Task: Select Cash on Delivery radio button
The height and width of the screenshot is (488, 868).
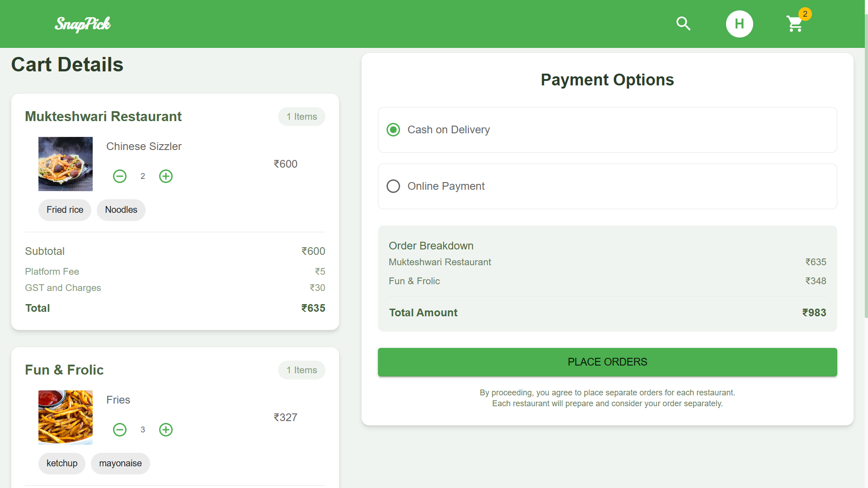Action: click(393, 130)
